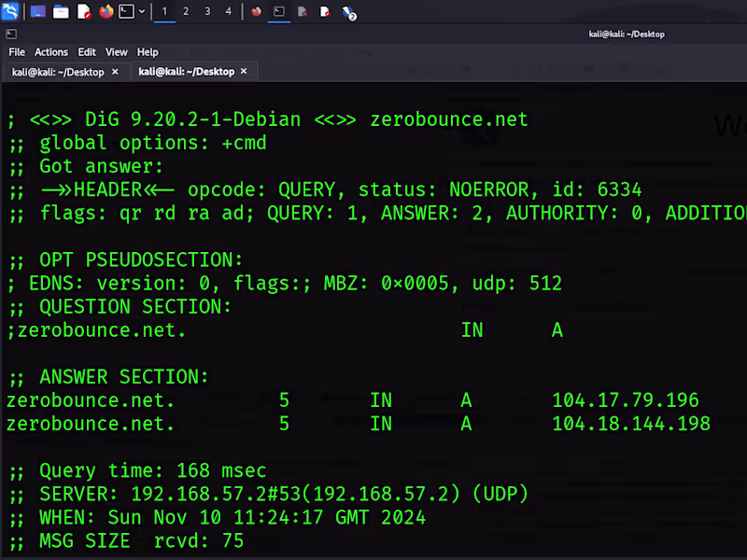Click the 'status: NOERROR' text
Viewport: 747px width, 560px height.
[444, 190]
